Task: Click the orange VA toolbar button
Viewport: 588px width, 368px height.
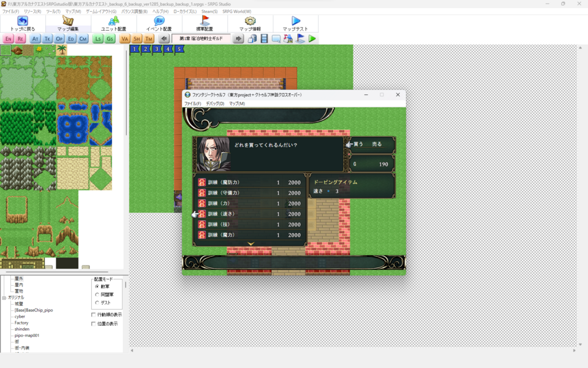Action: [125, 39]
